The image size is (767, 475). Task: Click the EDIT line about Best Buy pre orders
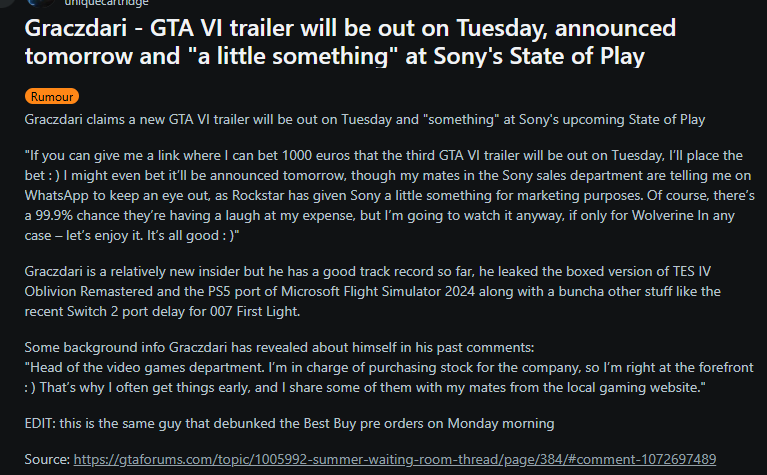(x=290, y=424)
